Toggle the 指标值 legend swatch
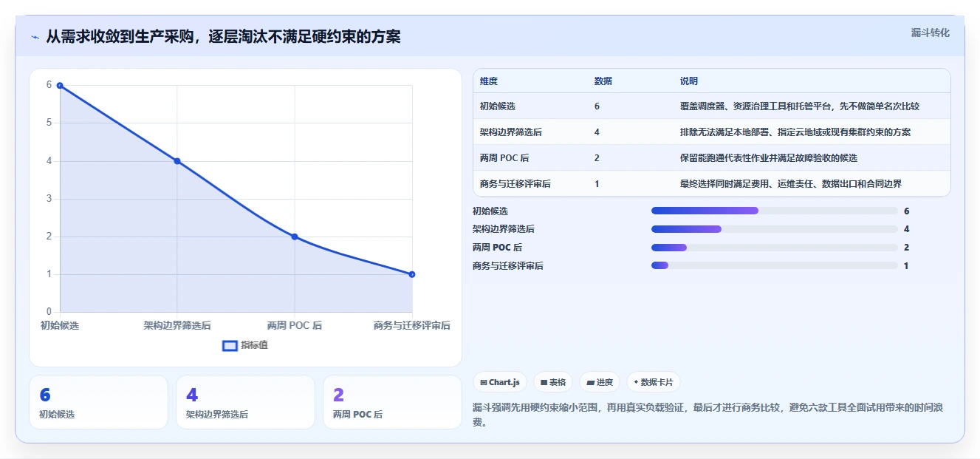 [230, 345]
